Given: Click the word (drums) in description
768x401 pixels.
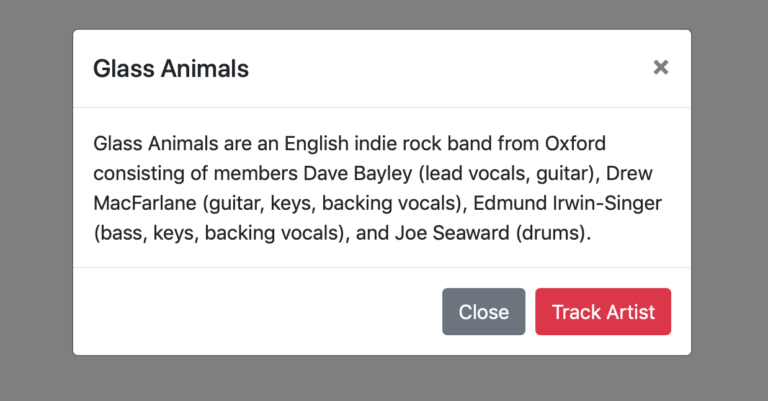Looking at the screenshot, I should (x=551, y=233).
